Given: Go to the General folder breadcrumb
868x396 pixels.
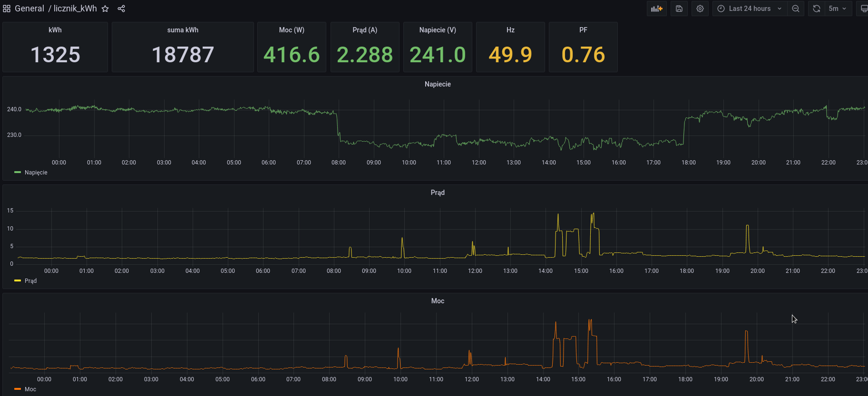Looking at the screenshot, I should point(29,9).
